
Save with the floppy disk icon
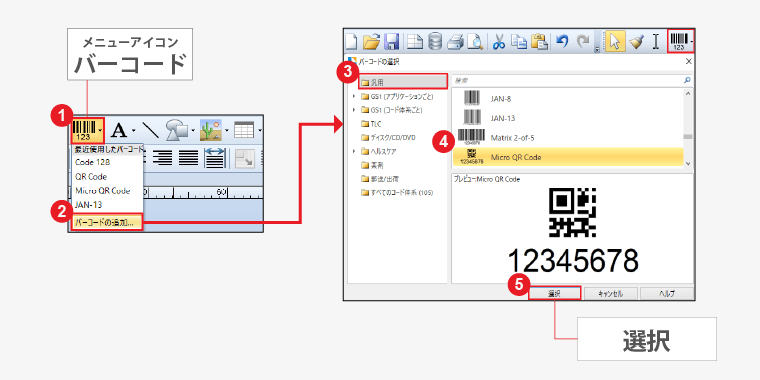(x=391, y=42)
